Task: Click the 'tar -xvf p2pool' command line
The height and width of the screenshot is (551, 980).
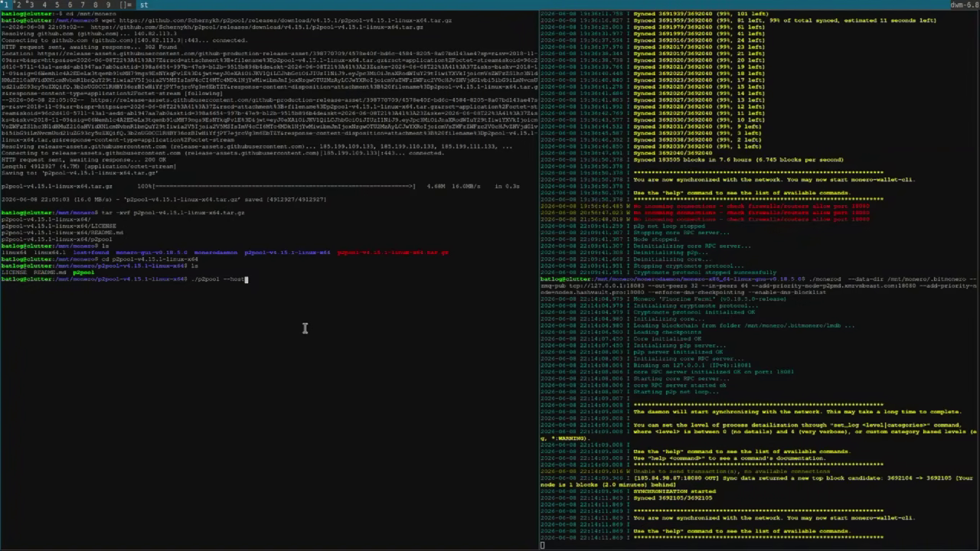Action: 122,213
